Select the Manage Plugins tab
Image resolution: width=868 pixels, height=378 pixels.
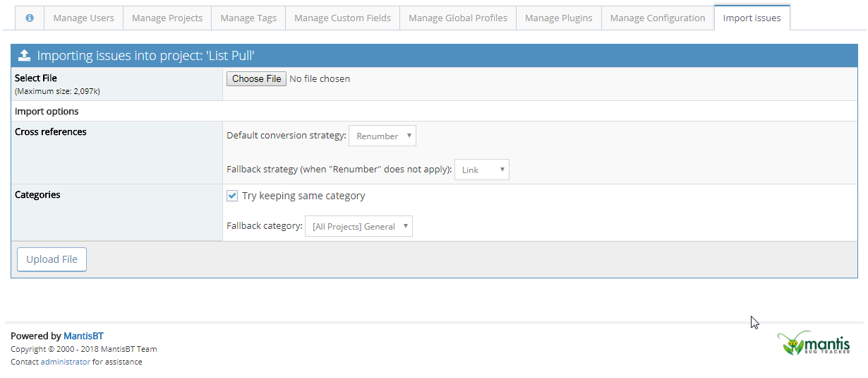(x=558, y=18)
